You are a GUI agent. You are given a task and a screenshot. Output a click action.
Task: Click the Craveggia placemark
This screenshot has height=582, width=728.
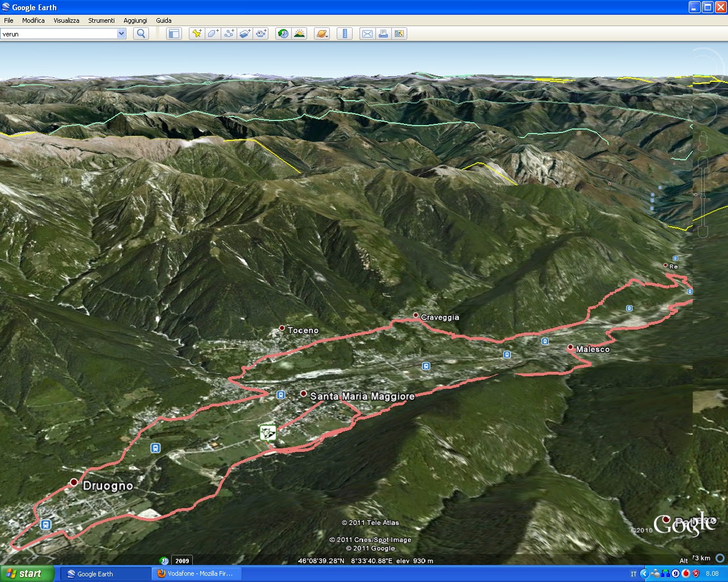pos(416,315)
